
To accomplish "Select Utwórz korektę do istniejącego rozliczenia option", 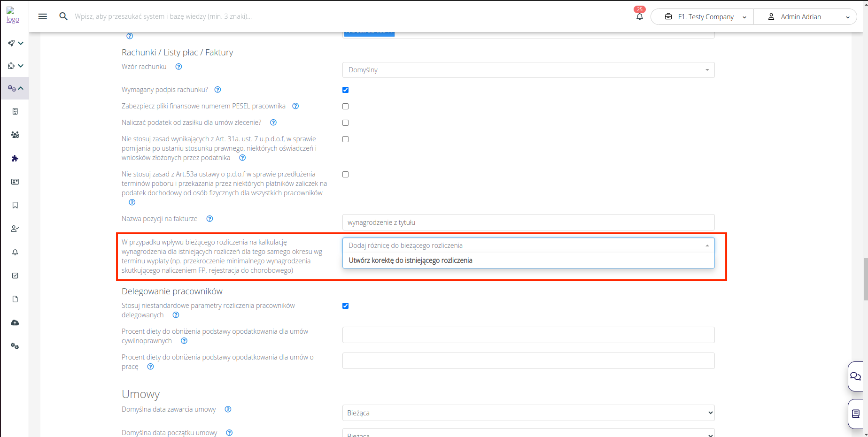I will (411, 261).
